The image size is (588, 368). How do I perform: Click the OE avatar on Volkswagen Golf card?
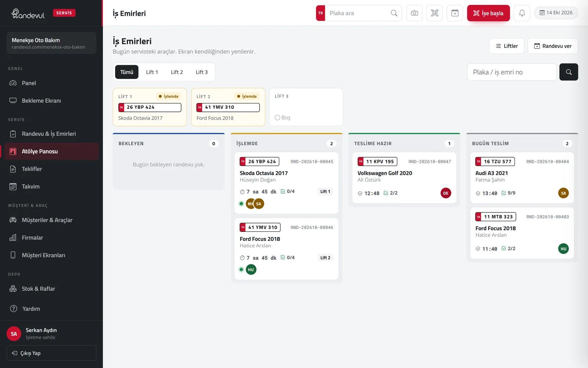click(x=446, y=193)
